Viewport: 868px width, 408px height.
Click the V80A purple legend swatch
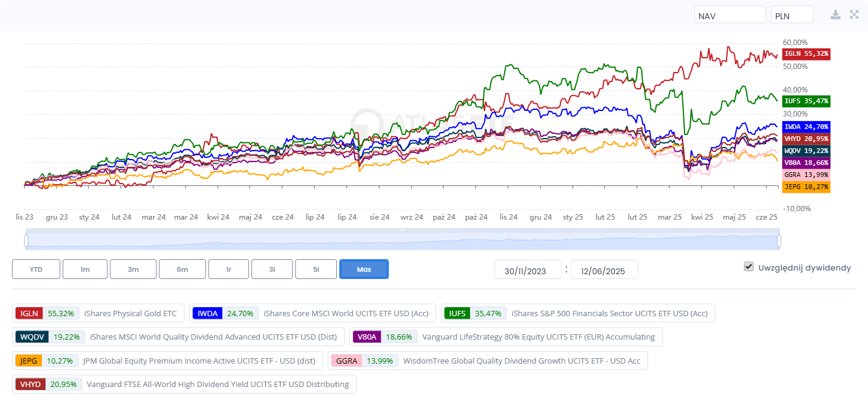[x=367, y=337]
